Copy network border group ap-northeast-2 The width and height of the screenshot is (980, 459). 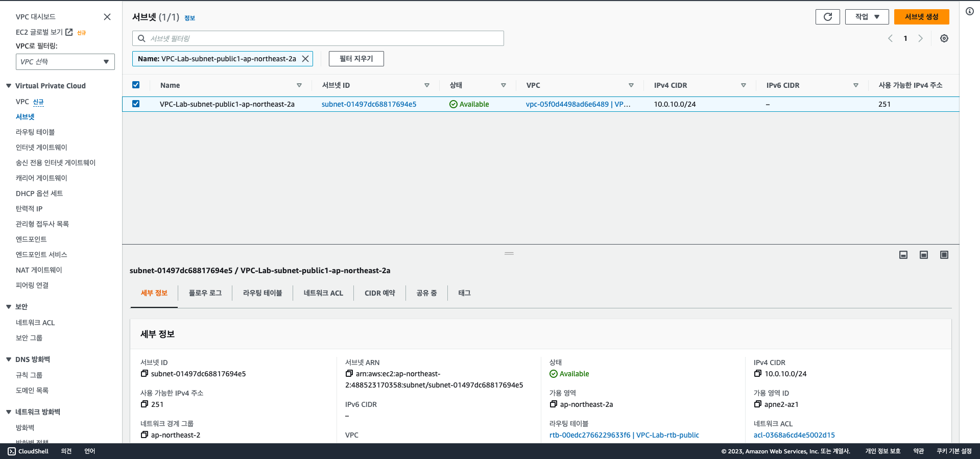[145, 435]
